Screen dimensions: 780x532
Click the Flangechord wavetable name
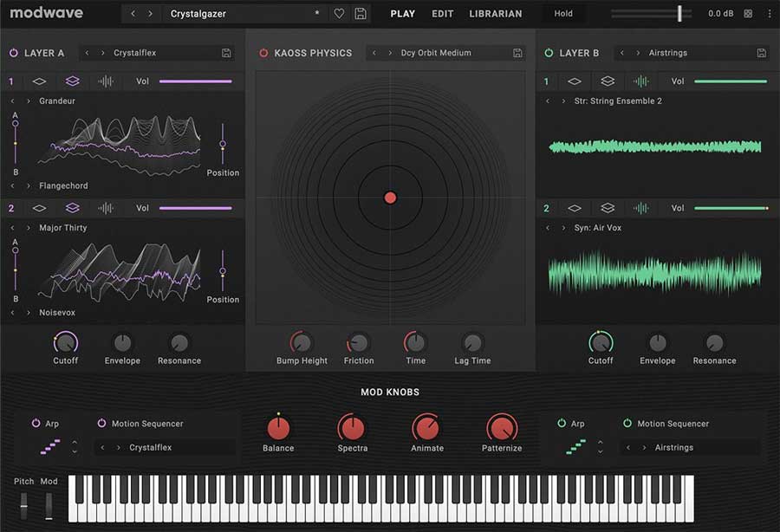point(63,186)
